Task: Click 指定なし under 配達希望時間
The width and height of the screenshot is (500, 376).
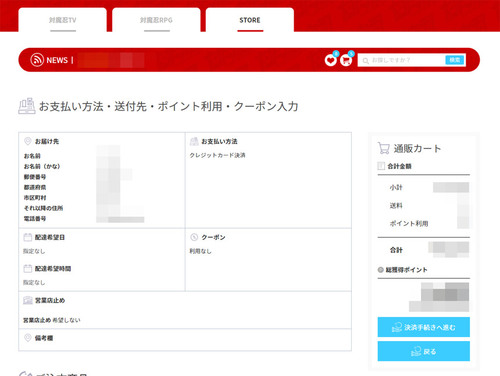Action: pos(34,283)
